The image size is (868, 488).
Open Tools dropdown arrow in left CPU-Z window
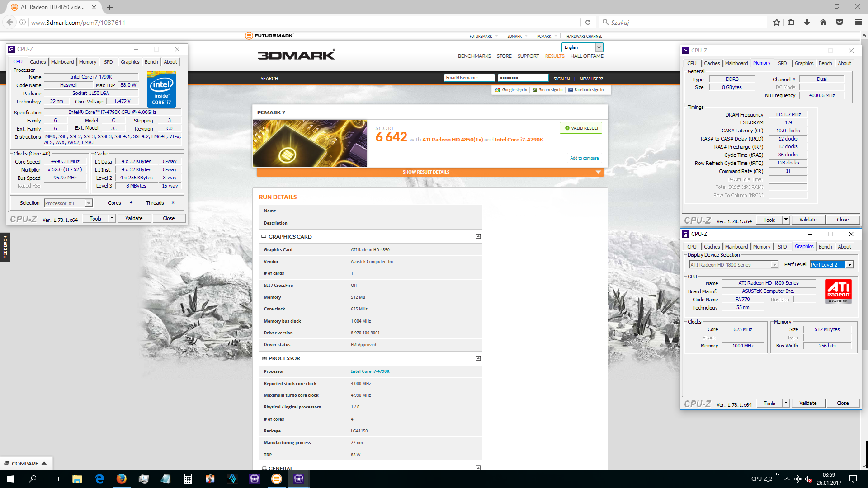112,218
